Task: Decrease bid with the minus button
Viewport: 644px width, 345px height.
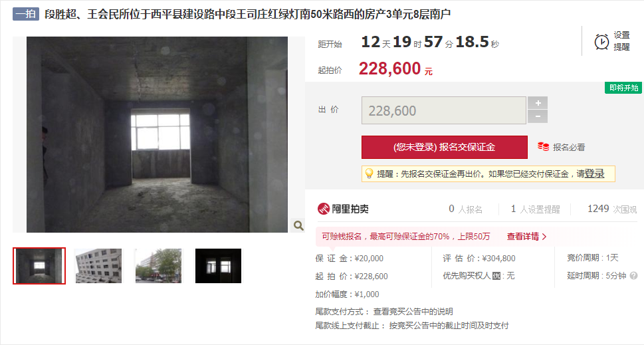Action: [538, 116]
